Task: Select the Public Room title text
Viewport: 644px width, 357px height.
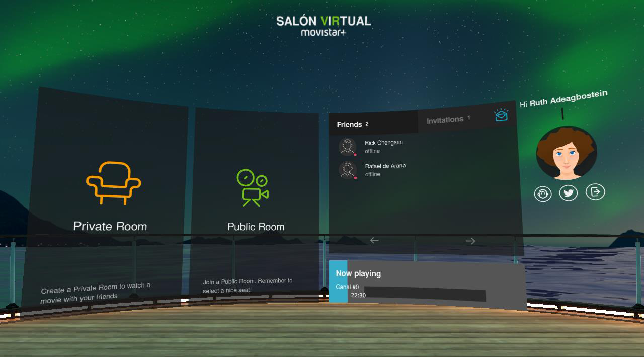Action: click(256, 227)
